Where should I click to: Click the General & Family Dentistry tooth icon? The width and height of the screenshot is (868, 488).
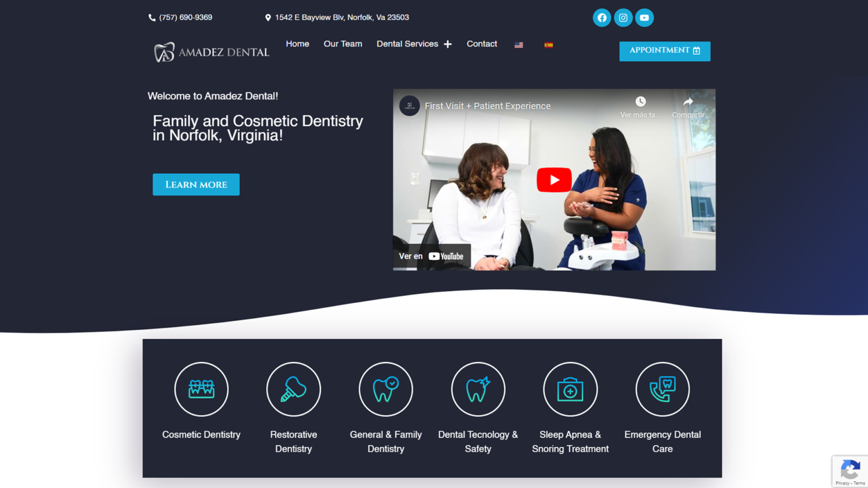(385, 389)
